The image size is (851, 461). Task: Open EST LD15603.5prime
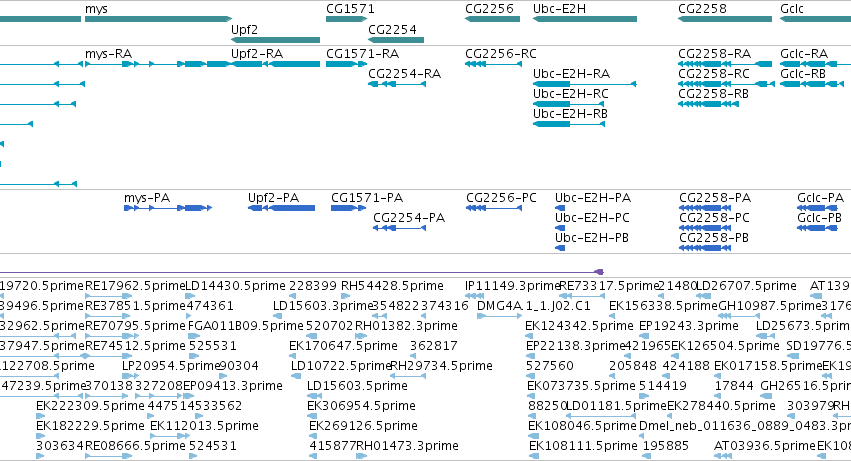357,386
